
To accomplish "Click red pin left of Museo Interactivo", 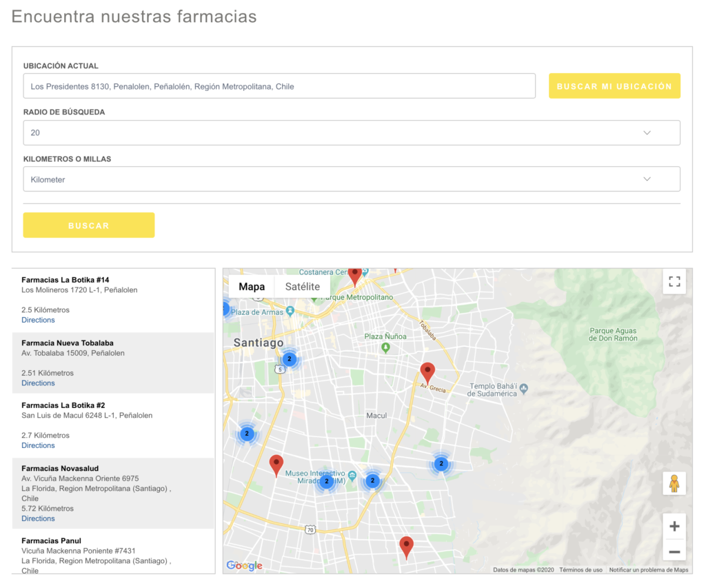I will (276, 465).
